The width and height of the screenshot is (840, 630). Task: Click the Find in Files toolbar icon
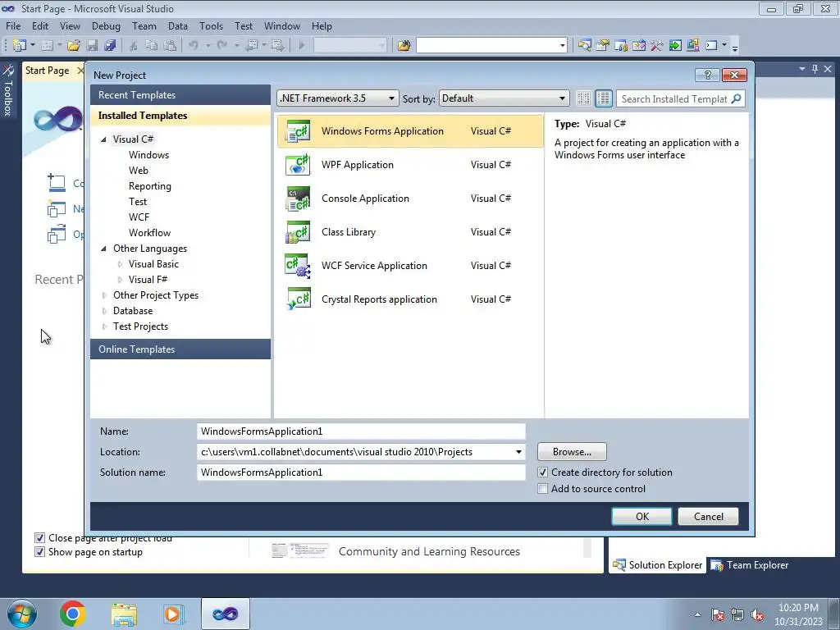tap(404, 46)
